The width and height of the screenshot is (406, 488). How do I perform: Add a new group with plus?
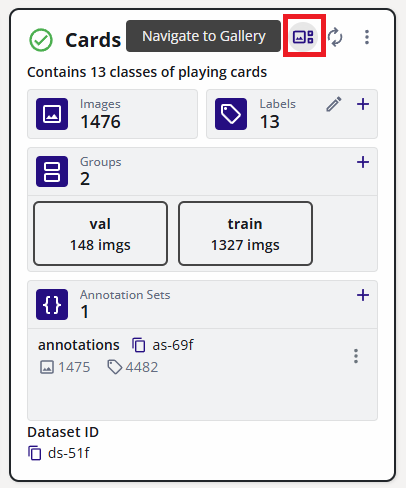pyautogui.click(x=363, y=162)
